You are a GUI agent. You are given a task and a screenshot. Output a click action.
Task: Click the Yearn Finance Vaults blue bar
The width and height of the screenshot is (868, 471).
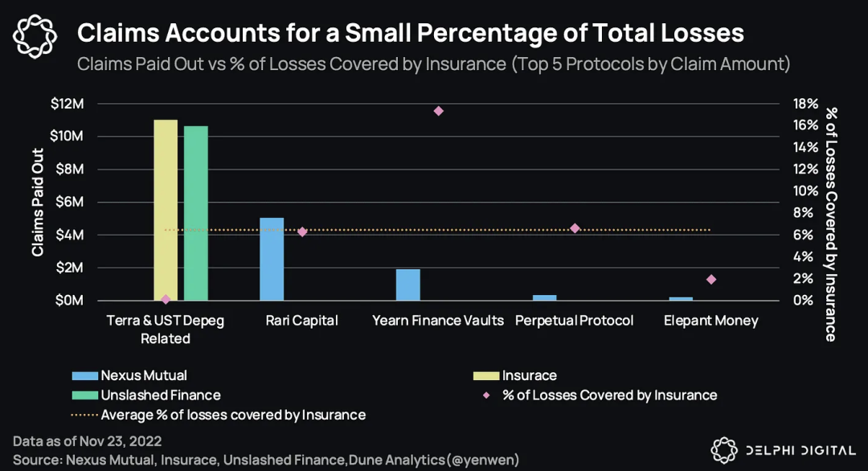[x=408, y=285]
